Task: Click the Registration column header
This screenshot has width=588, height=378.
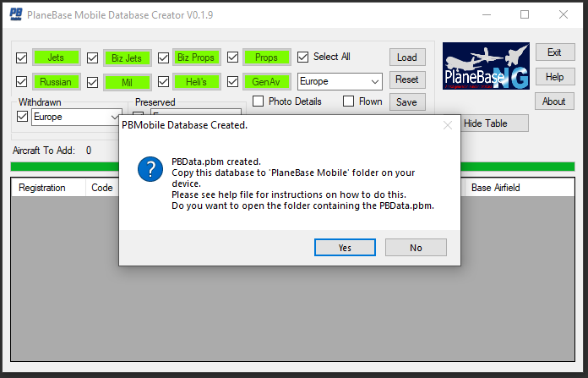Action: coord(42,187)
